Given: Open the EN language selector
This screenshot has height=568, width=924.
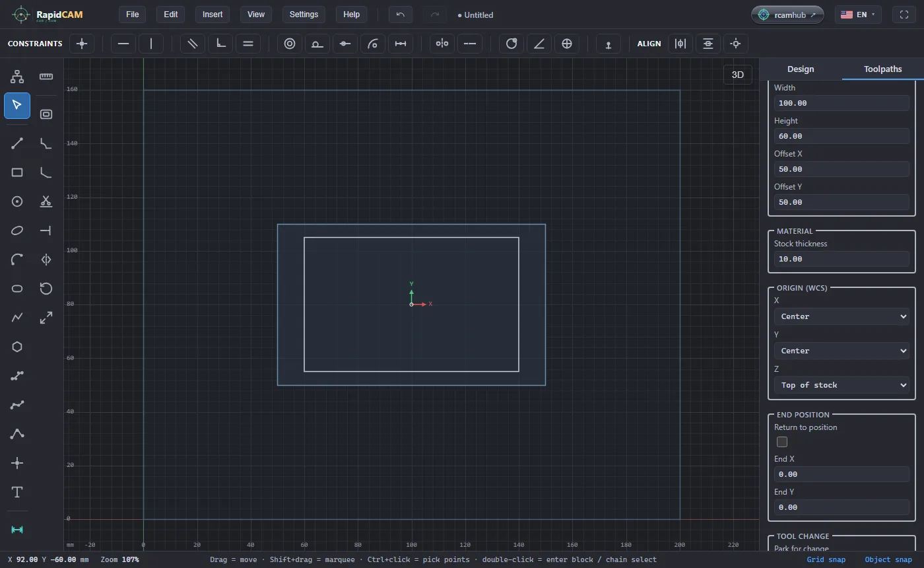Looking at the screenshot, I should point(858,15).
